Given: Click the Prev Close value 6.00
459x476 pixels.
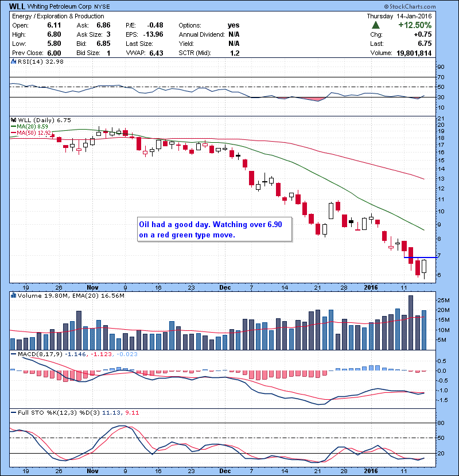Looking at the screenshot, I should 54,53.
